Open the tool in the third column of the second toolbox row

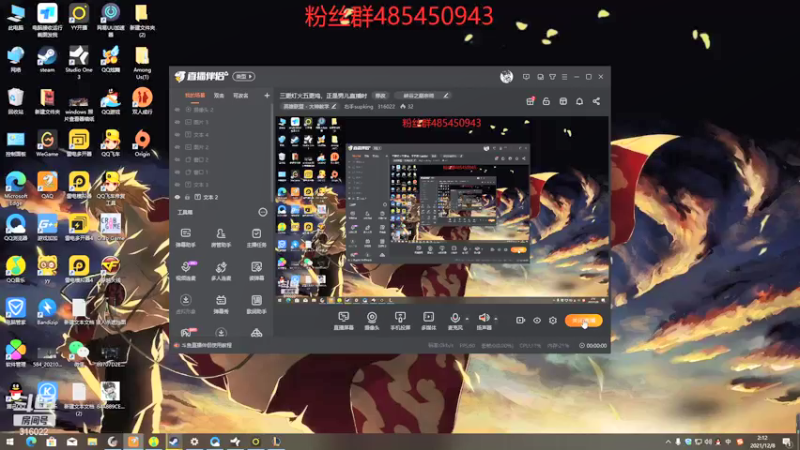[x=256, y=271]
